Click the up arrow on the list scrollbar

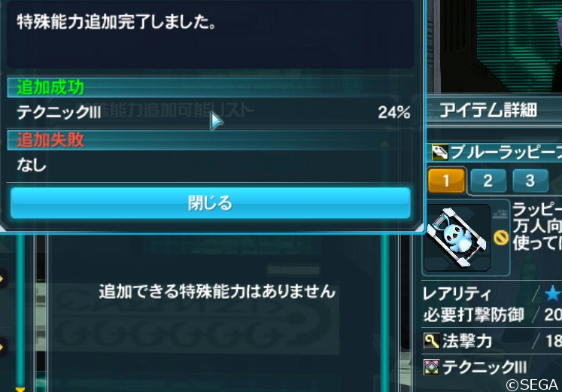pos(385,144)
